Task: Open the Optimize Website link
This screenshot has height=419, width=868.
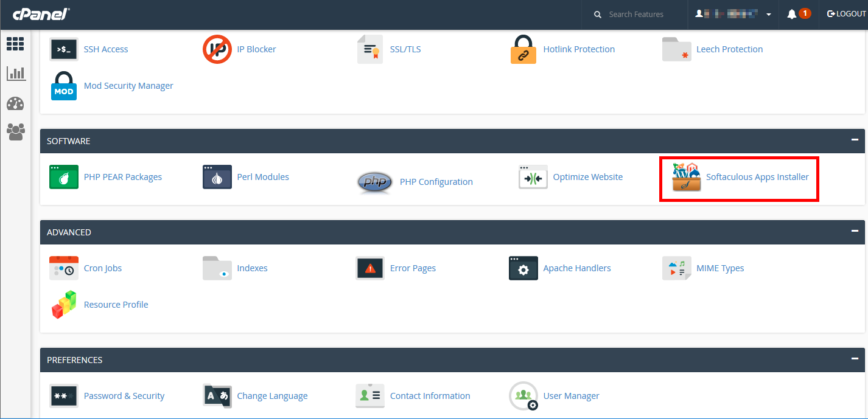Action: pyautogui.click(x=587, y=177)
